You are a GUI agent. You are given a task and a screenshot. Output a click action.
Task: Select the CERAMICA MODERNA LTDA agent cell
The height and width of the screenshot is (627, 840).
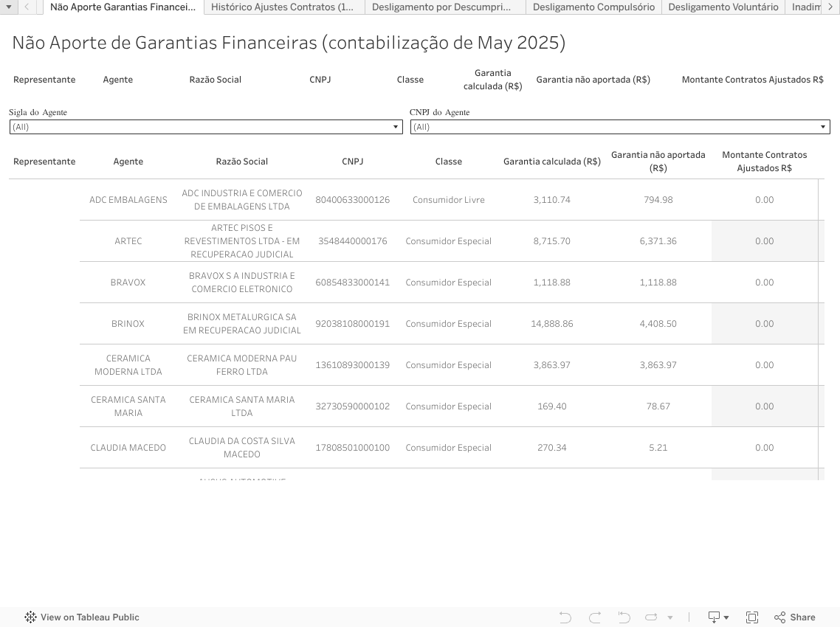point(128,364)
